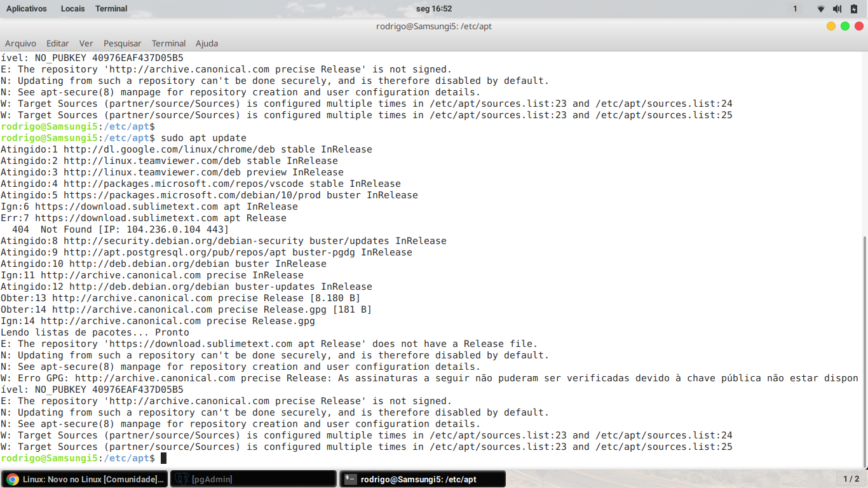
Task: Click the Ign:14 precise Release.gpg line
Action: click(x=158, y=321)
